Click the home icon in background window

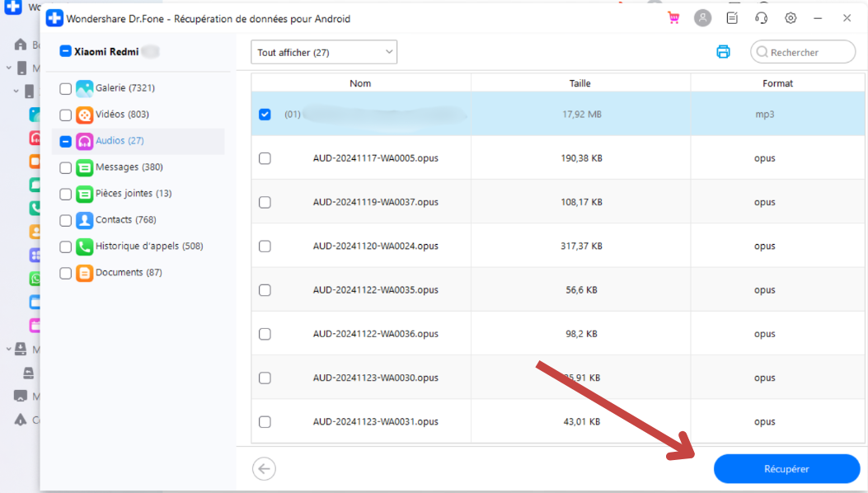coord(21,45)
